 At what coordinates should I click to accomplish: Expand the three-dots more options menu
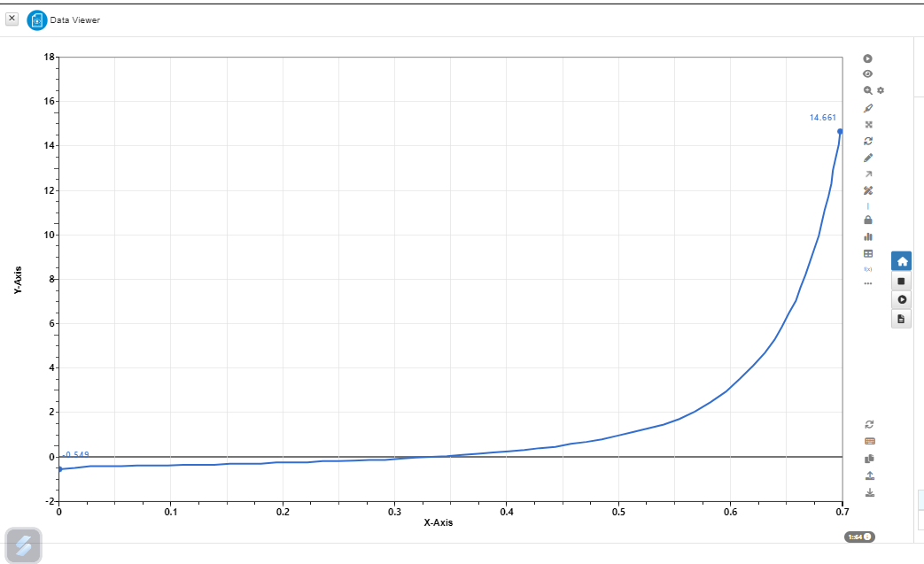(x=868, y=283)
